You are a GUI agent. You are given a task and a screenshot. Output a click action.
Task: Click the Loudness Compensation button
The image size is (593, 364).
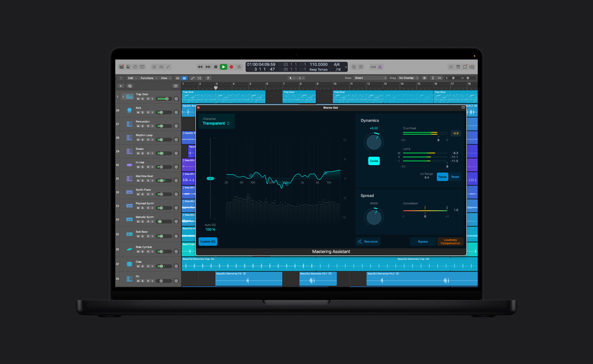click(450, 242)
